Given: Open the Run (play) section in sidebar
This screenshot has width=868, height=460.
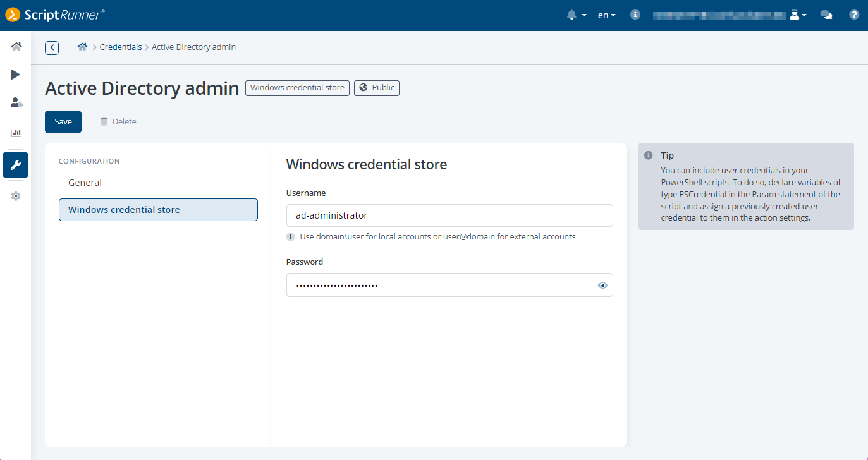Looking at the screenshot, I should (x=16, y=75).
